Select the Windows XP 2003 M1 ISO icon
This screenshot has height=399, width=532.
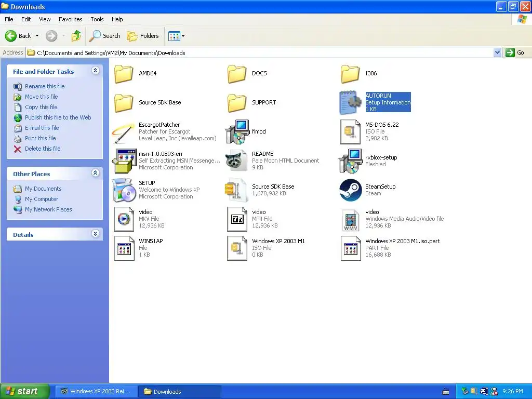click(237, 248)
